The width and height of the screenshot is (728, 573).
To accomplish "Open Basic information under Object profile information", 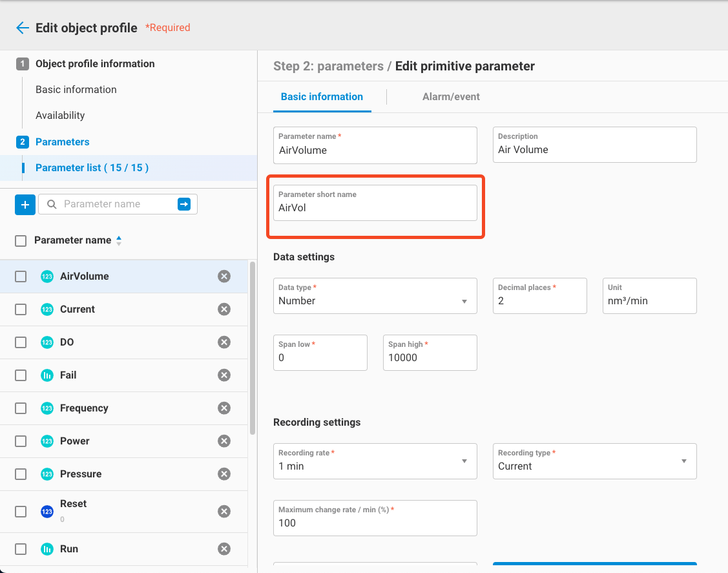I will (x=76, y=90).
